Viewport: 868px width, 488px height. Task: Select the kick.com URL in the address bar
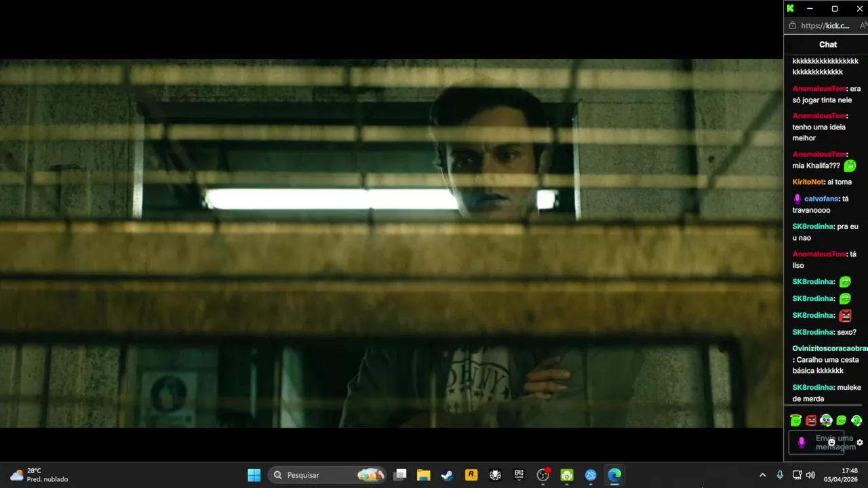pos(825,26)
